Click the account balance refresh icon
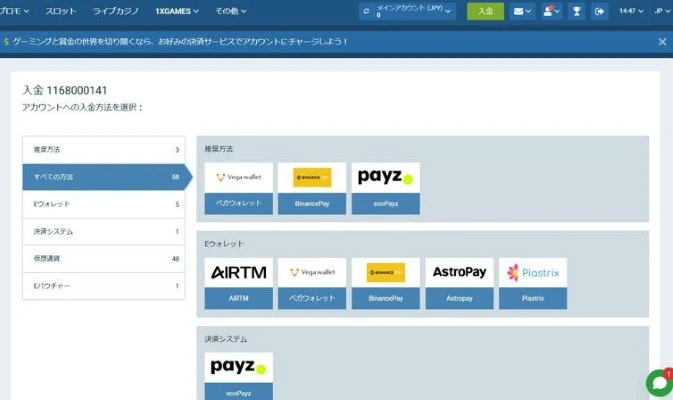Image resolution: width=673 pixels, height=400 pixels. click(x=366, y=11)
